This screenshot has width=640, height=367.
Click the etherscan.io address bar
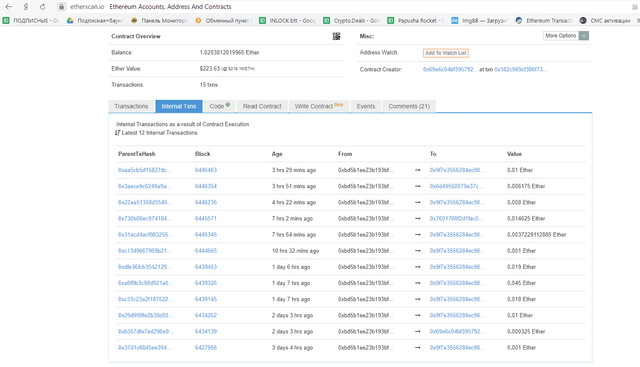87,7
